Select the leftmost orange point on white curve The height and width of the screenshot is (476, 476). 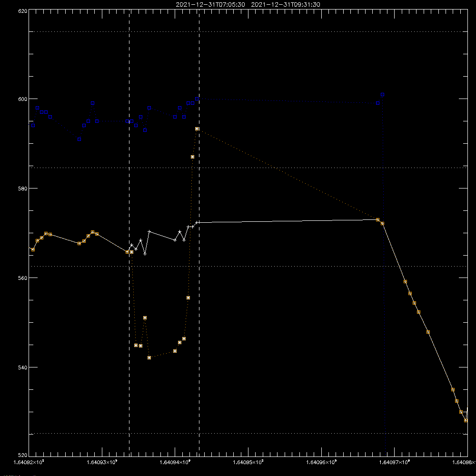point(33,249)
